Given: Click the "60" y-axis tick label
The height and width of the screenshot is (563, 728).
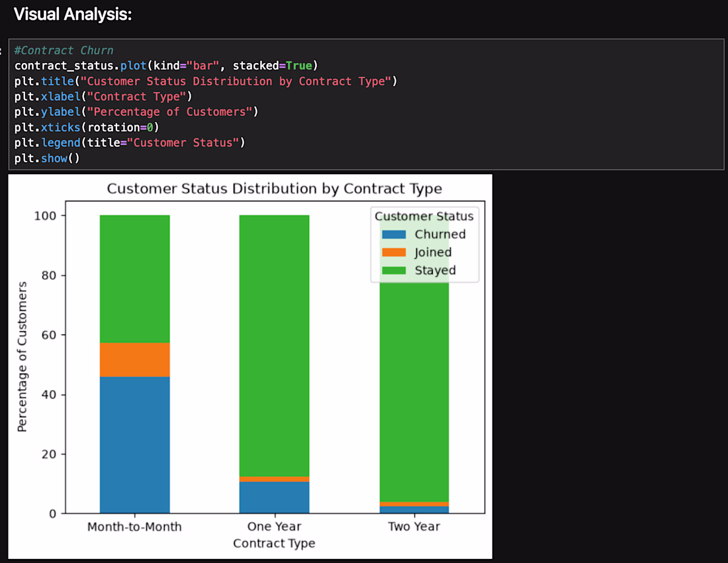Looking at the screenshot, I should pyautogui.click(x=49, y=335).
